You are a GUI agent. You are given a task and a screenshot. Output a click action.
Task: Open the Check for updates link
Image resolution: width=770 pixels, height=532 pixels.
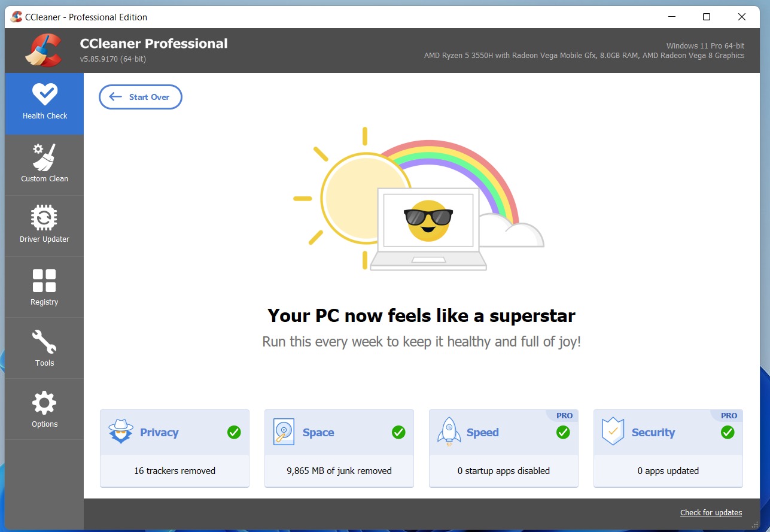pos(711,512)
